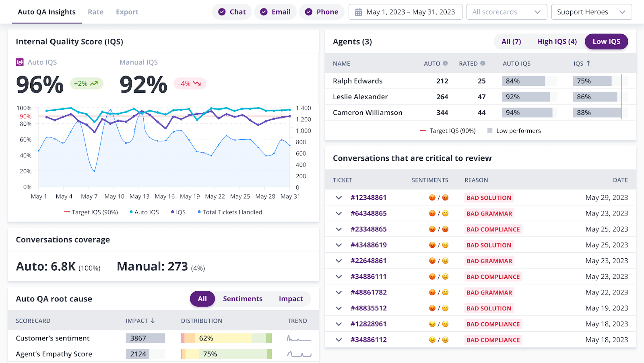644x363 pixels.
Task: Click the calendar icon in date range
Action: click(x=358, y=12)
